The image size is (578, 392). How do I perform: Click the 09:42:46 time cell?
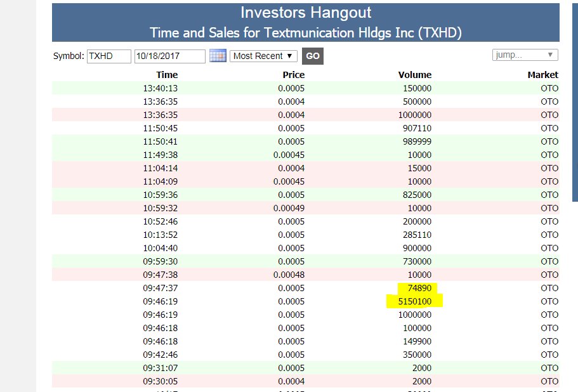point(161,355)
